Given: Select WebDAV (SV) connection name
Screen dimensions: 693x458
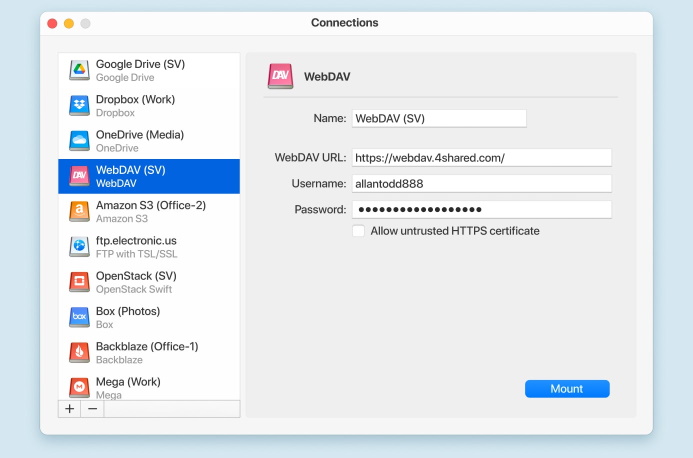Looking at the screenshot, I should tap(130, 170).
